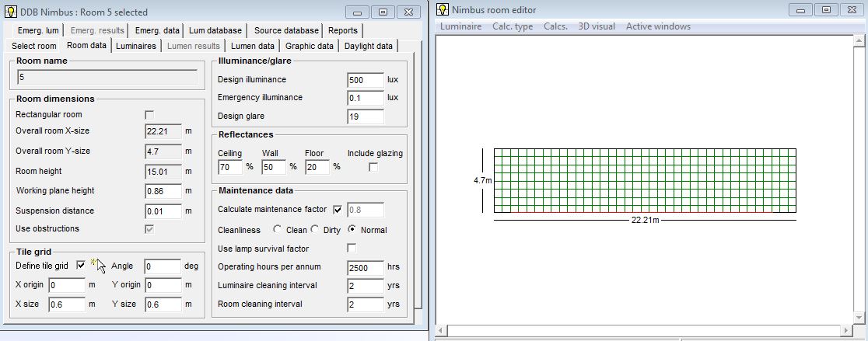Click the Working plane height field
The image size is (868, 341).
click(163, 191)
